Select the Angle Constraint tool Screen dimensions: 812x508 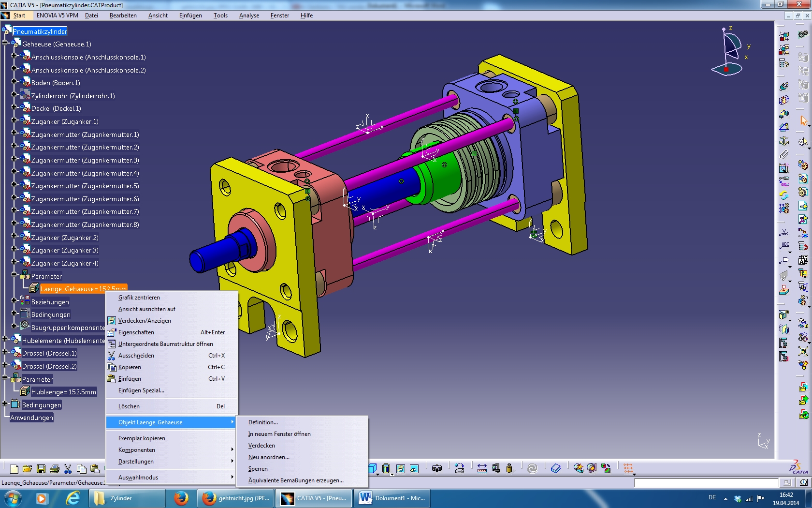784,128
